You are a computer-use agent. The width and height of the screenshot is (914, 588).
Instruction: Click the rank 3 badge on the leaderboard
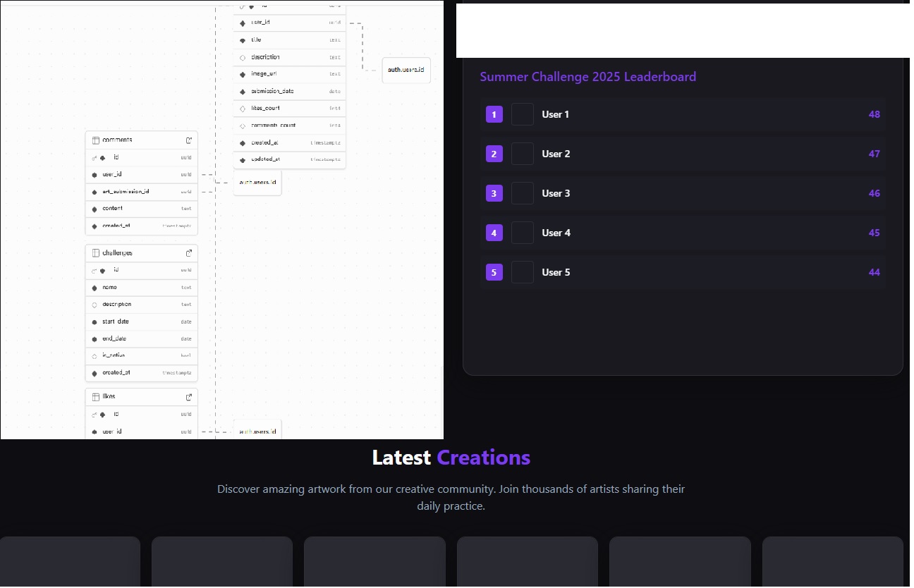pos(494,193)
